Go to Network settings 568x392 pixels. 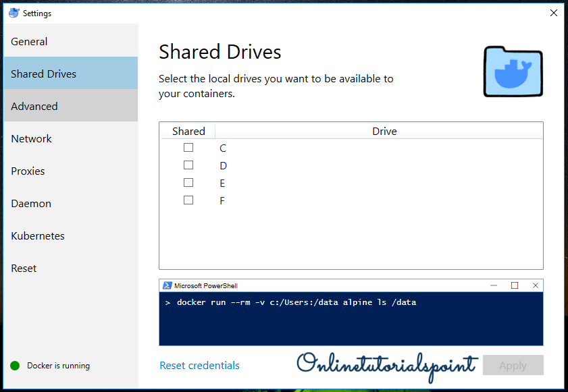(31, 139)
